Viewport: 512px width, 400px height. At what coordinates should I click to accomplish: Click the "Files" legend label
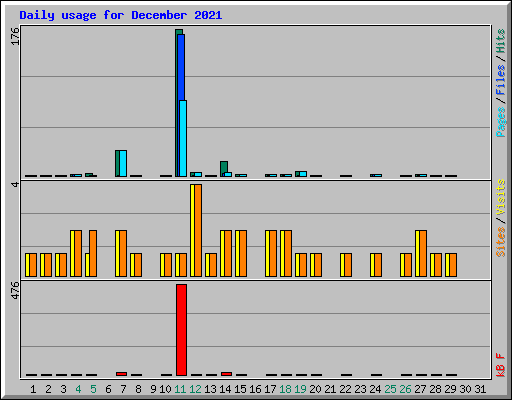tap(500, 79)
